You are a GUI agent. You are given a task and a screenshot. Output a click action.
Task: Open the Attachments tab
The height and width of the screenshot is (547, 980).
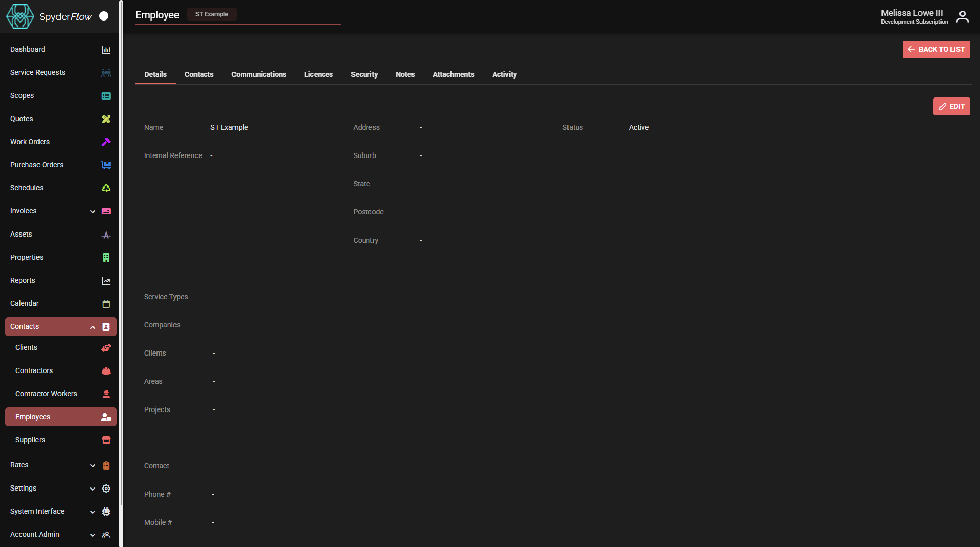pyautogui.click(x=453, y=74)
